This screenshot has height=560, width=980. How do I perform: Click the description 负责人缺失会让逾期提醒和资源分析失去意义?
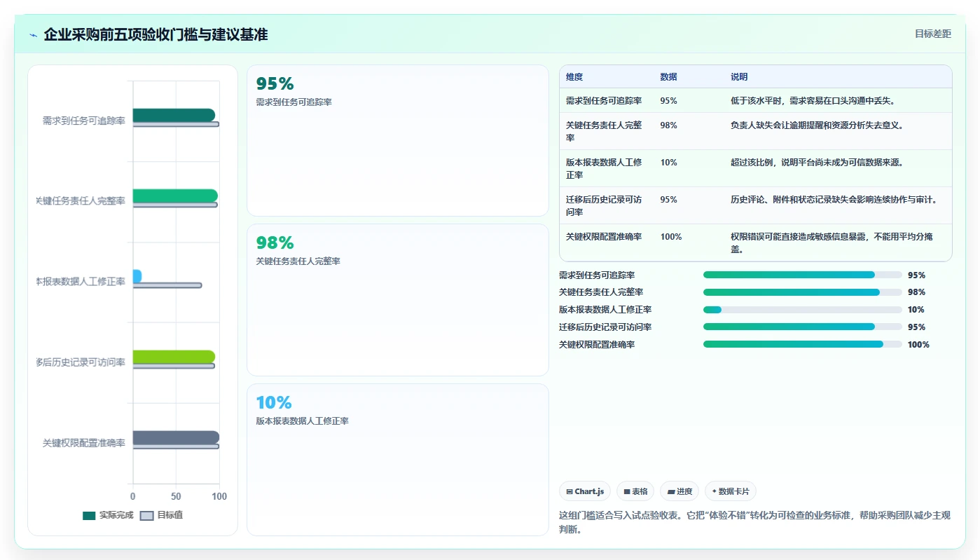[x=817, y=125]
